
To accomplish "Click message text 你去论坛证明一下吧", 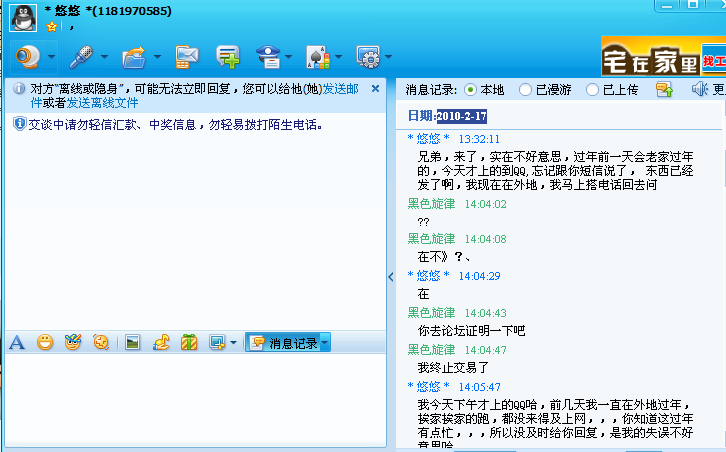I will pyautogui.click(x=471, y=331).
